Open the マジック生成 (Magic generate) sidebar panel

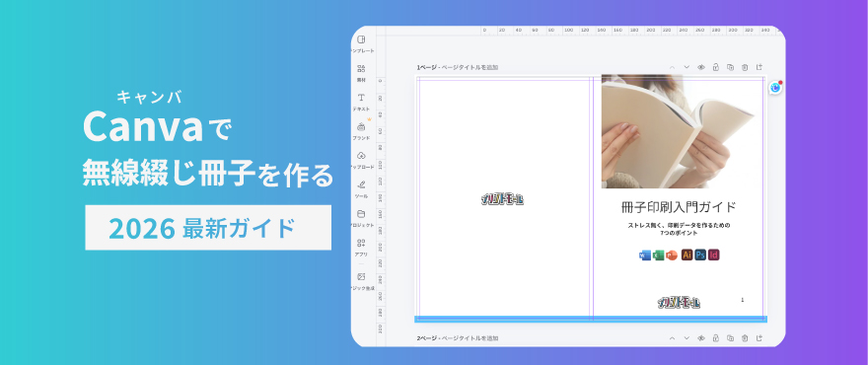(x=361, y=281)
